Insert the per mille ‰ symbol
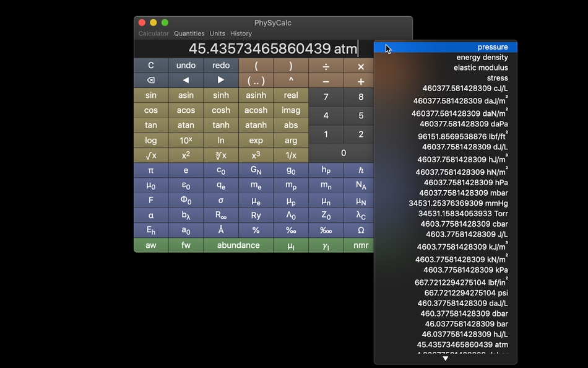Screen dimensions: 588x368 (x=291, y=230)
